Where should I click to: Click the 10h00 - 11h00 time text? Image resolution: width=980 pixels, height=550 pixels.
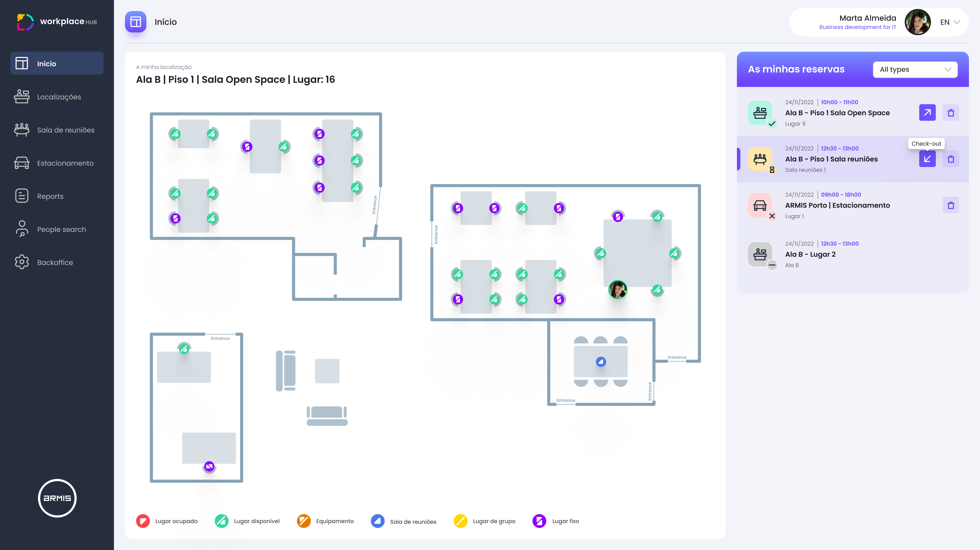839,102
